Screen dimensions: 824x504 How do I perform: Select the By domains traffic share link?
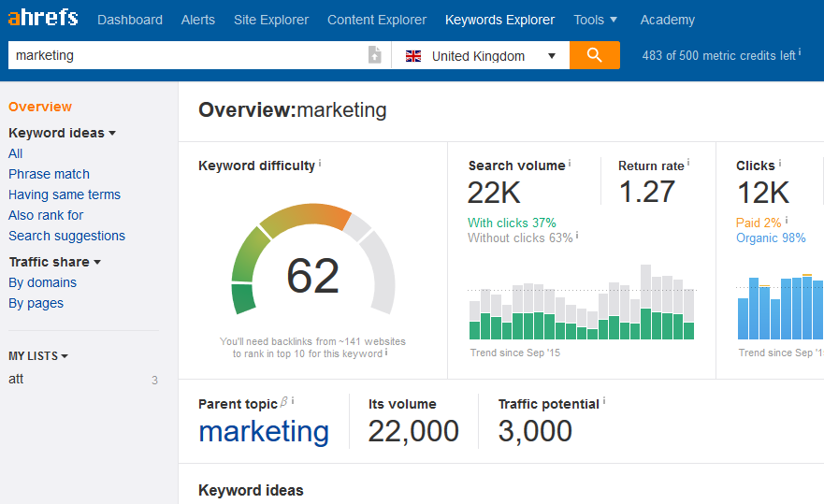(42, 282)
